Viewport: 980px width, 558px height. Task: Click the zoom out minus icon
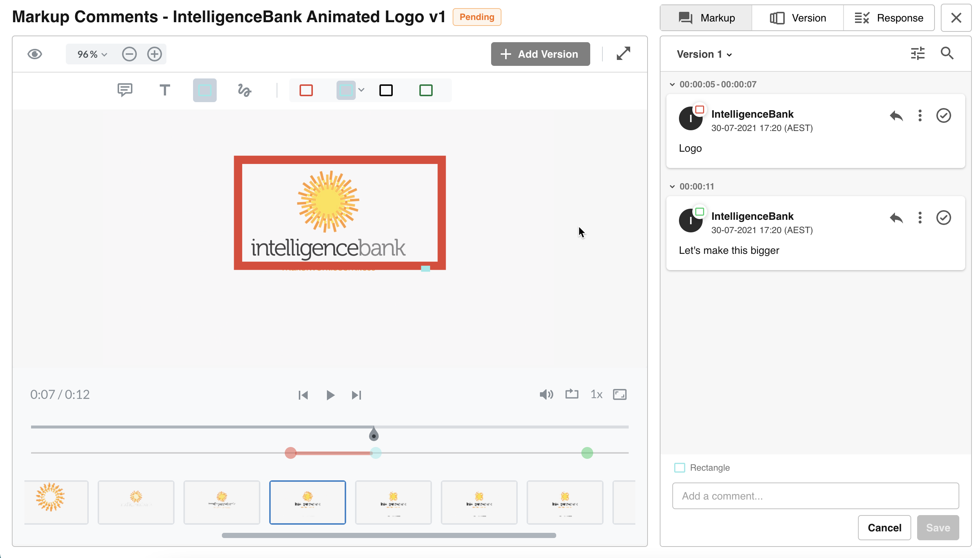click(129, 54)
